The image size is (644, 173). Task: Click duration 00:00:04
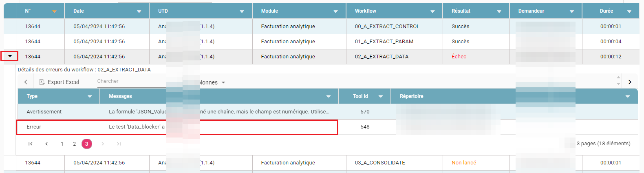pos(611,42)
